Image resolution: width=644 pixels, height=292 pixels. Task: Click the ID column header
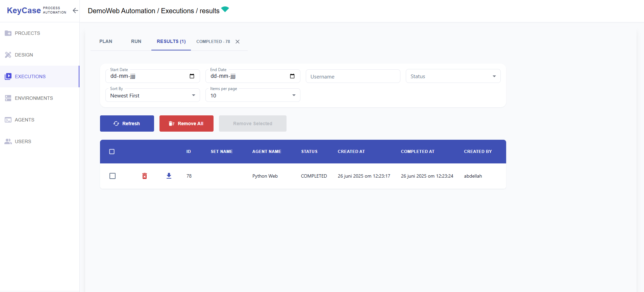(x=189, y=152)
